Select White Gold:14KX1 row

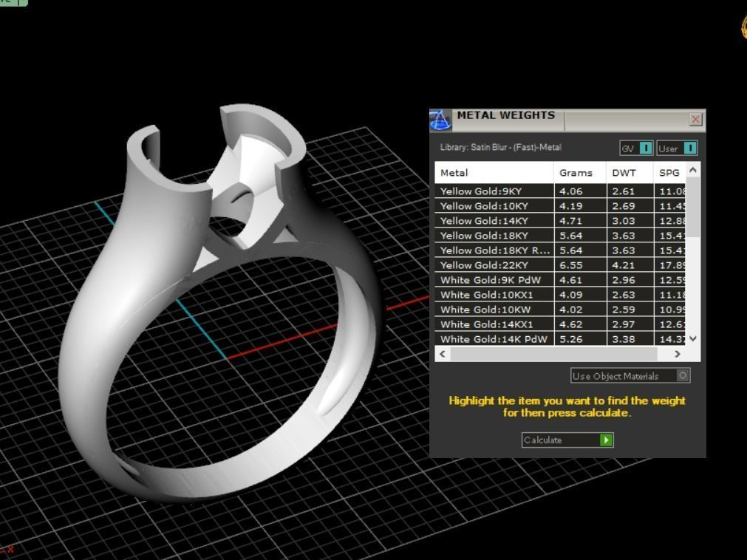pyautogui.click(x=560, y=324)
